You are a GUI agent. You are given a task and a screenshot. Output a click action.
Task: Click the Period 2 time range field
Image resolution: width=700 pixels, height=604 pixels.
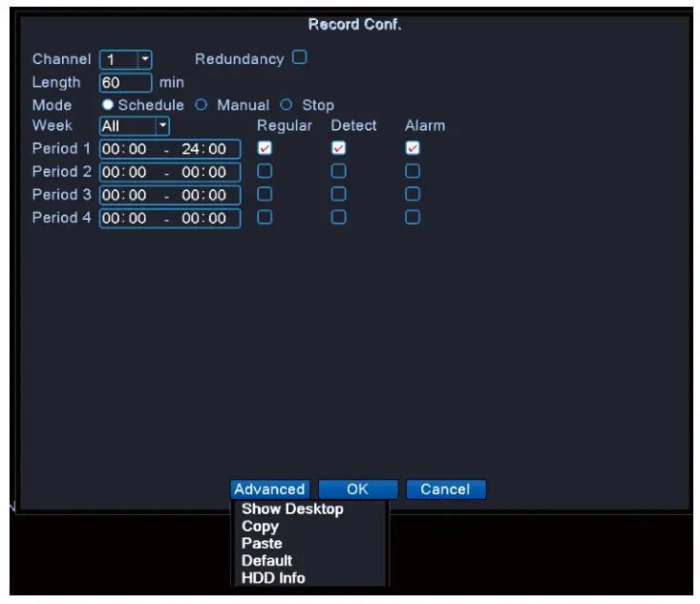(x=170, y=172)
